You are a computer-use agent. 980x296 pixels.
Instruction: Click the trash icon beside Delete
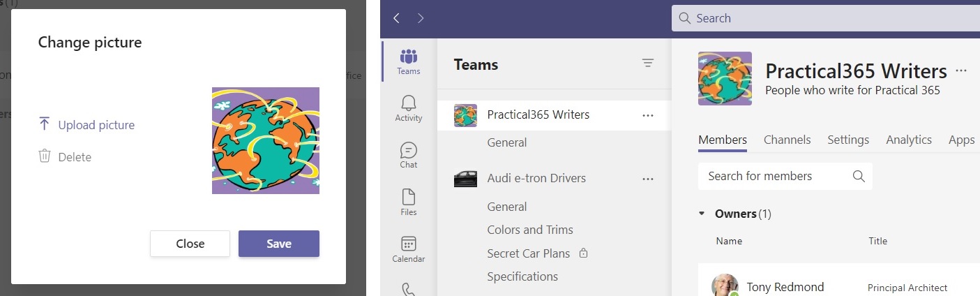point(45,156)
